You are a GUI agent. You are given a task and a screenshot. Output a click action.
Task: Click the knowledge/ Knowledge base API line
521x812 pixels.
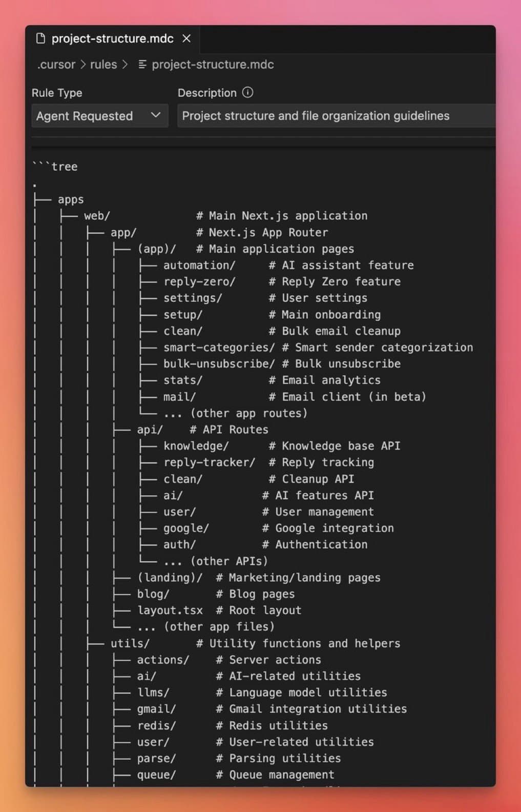coord(196,445)
